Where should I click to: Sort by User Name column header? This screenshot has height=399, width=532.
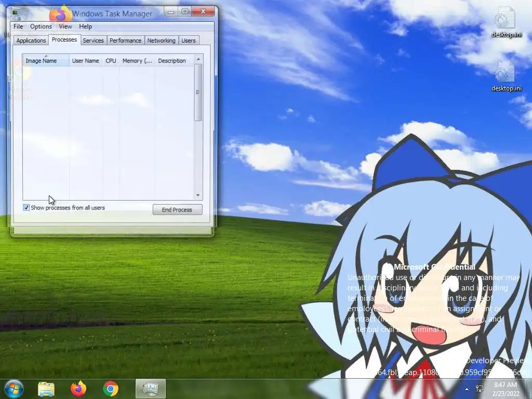(86, 60)
